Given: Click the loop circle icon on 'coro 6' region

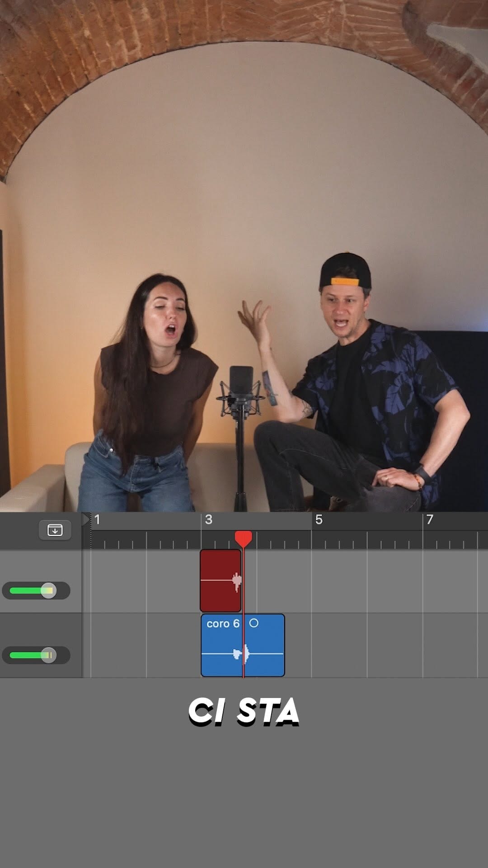Looking at the screenshot, I should click(x=254, y=623).
